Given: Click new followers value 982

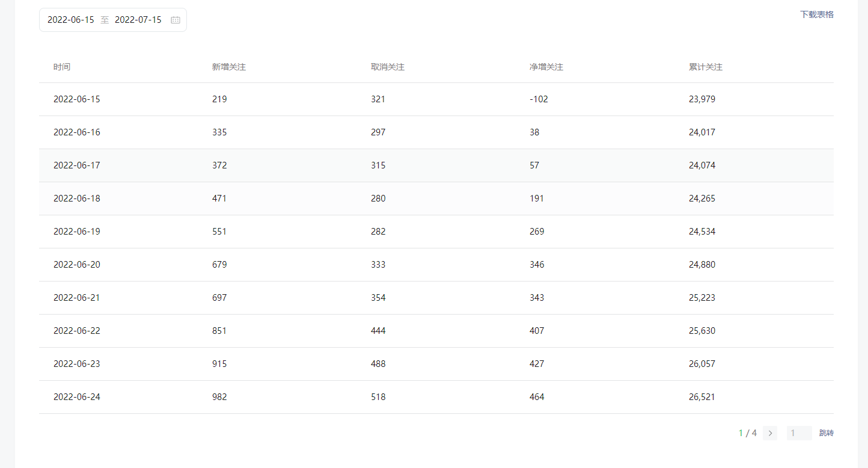Looking at the screenshot, I should [219, 397].
